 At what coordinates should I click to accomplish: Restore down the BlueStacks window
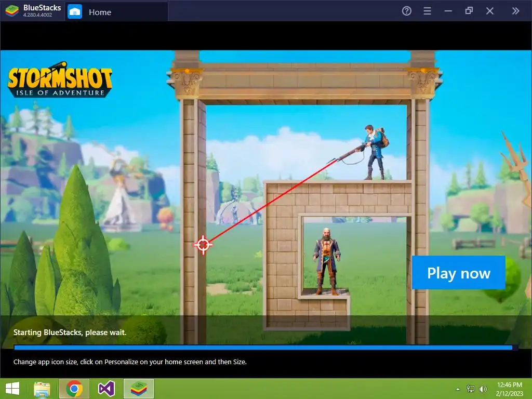(469, 11)
